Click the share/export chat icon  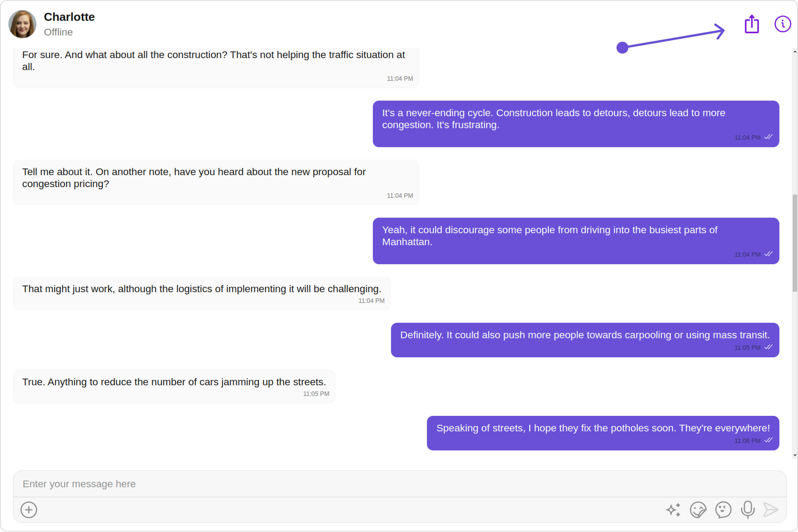point(751,24)
